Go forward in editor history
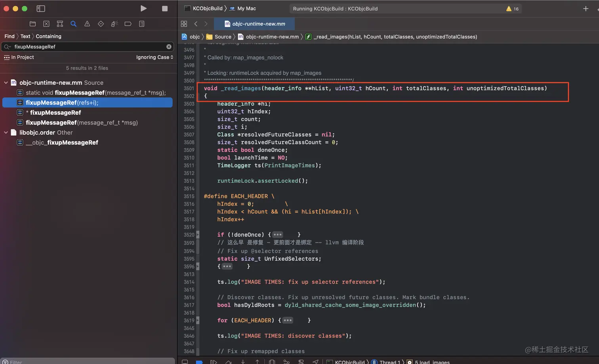 tap(206, 24)
